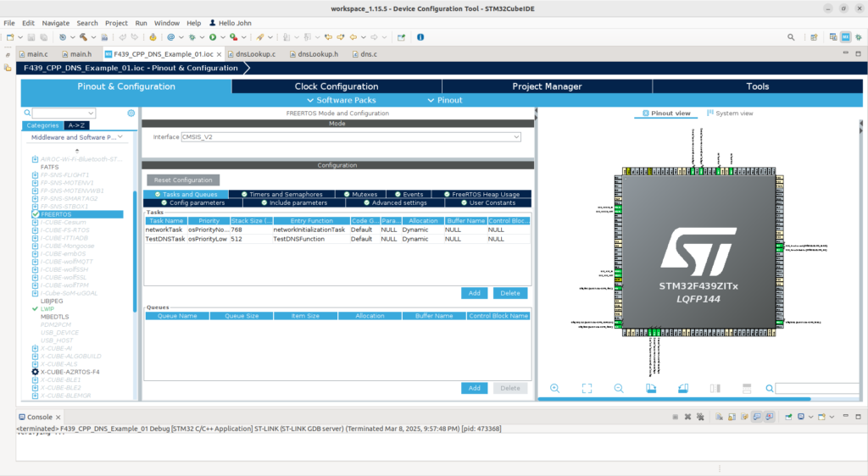Viewport: 868px width, 476px height.
Task: Click Add button under Tasks table
Action: point(475,293)
